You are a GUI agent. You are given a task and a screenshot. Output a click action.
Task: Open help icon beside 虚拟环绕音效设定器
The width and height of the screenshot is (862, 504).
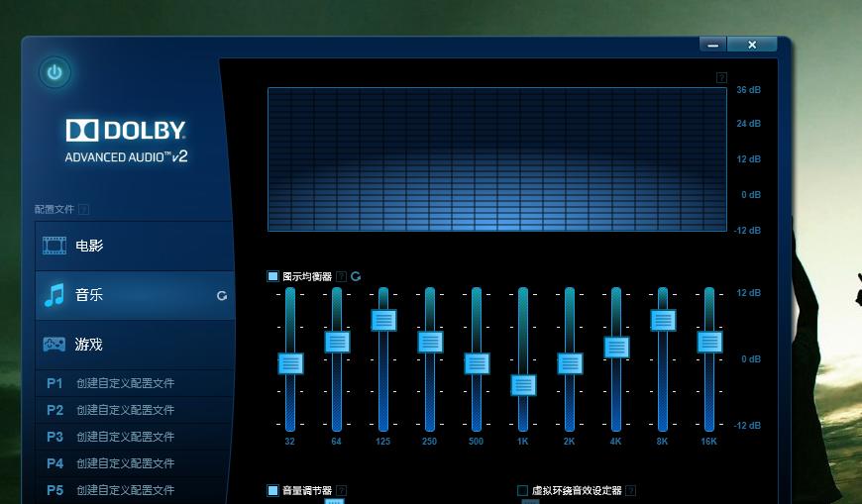(x=631, y=490)
